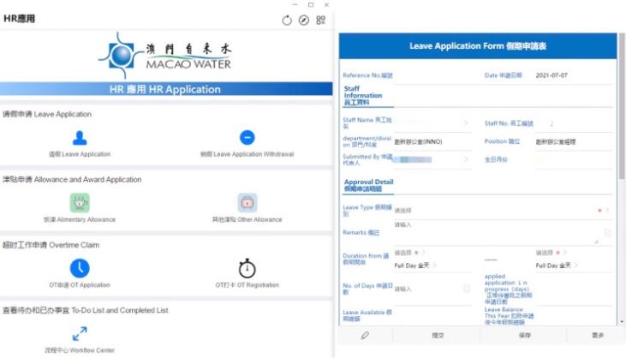The image size is (626, 364).
Task: Click the Submit 提交 button
Action: tap(438, 336)
